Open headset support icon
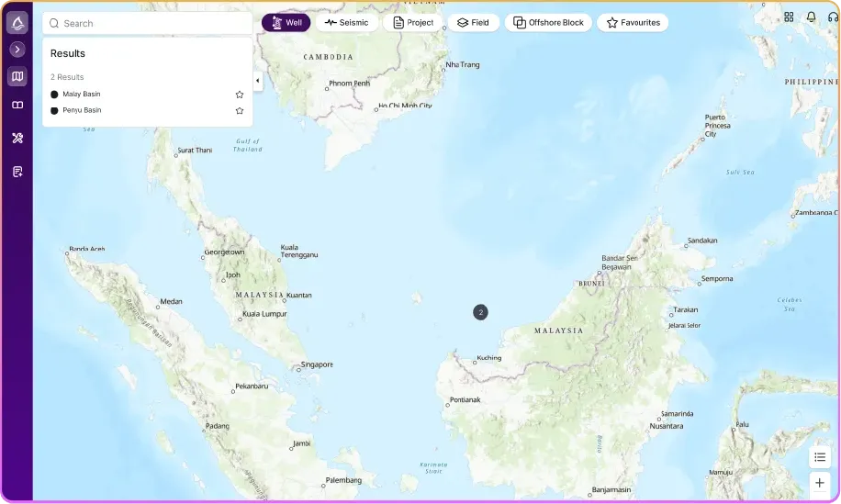 tap(832, 17)
